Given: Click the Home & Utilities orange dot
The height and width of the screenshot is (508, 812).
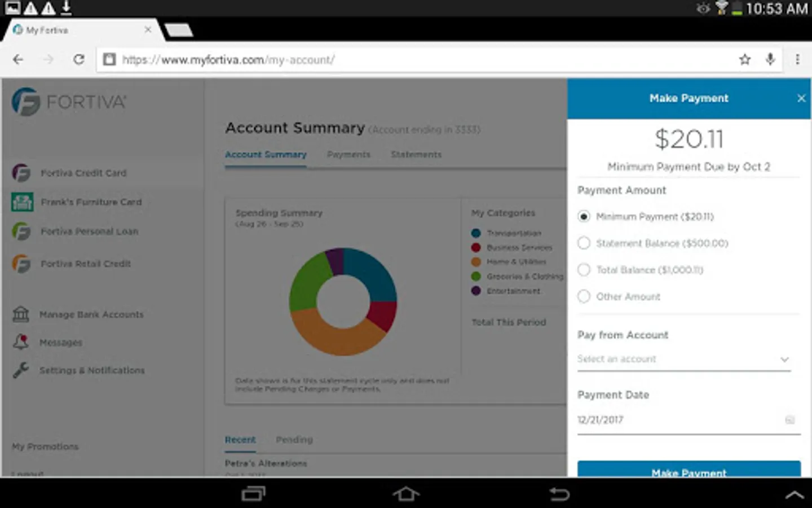Looking at the screenshot, I should click(476, 262).
